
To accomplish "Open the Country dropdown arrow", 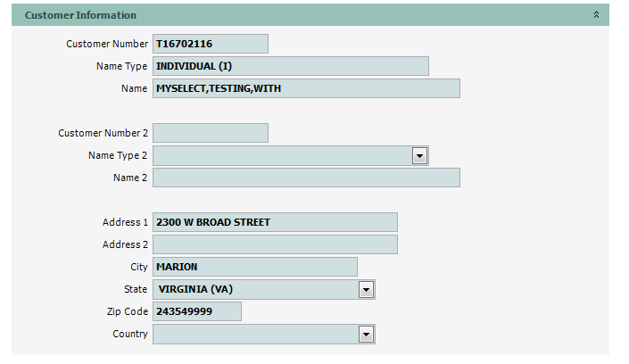I will [366, 334].
